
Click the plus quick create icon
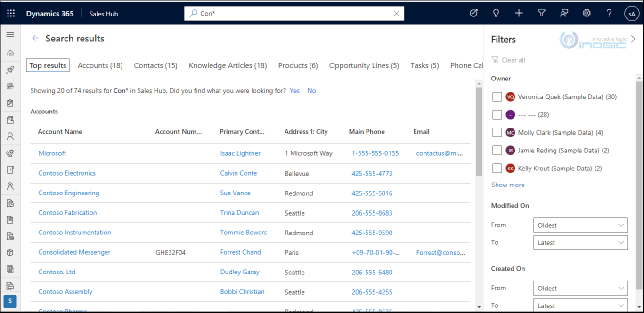519,14
